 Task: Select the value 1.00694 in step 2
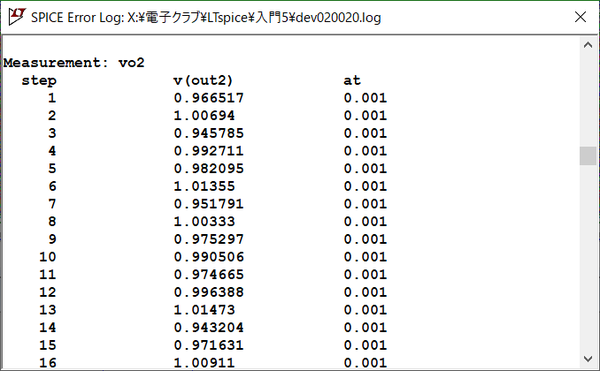coord(204,116)
